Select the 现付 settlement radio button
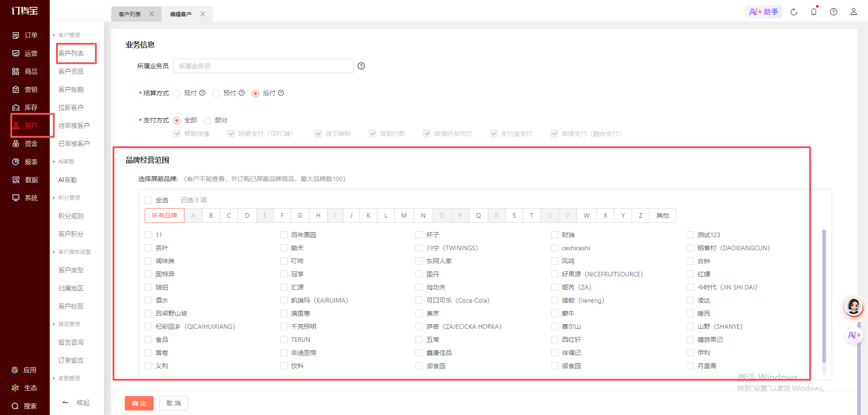Screen dimensions: 868x415 [177, 93]
